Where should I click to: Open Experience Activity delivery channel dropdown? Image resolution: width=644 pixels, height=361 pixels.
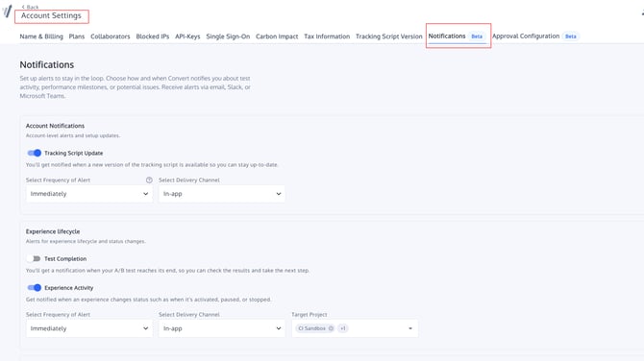point(222,328)
